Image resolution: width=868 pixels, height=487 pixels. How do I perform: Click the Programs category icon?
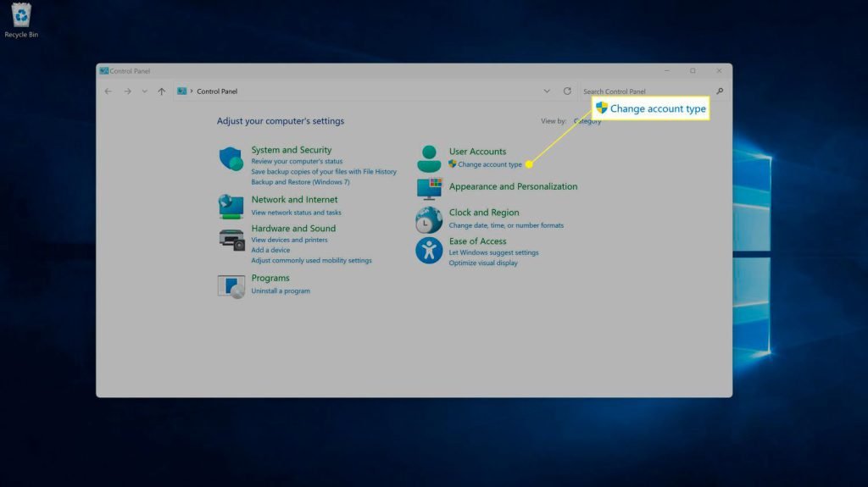click(231, 286)
